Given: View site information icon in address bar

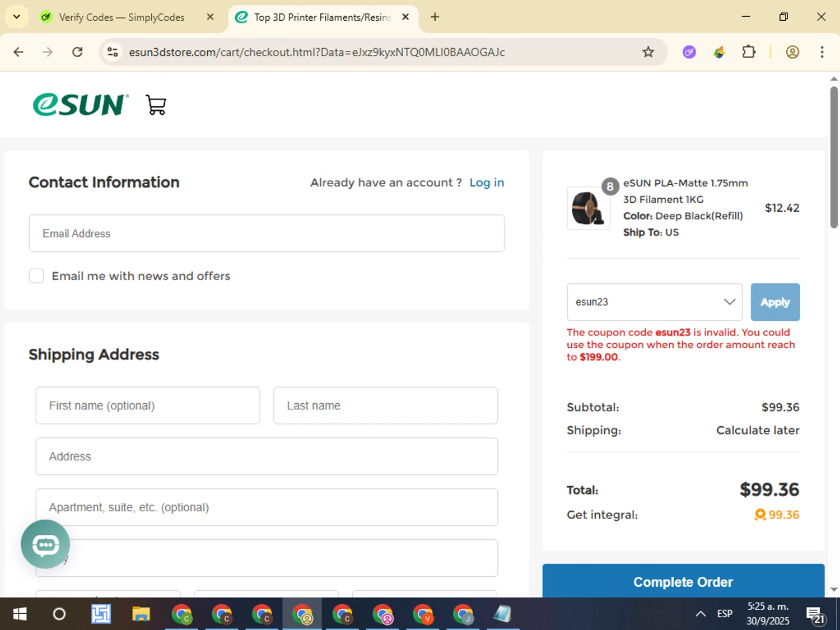Looking at the screenshot, I should pyautogui.click(x=113, y=52).
